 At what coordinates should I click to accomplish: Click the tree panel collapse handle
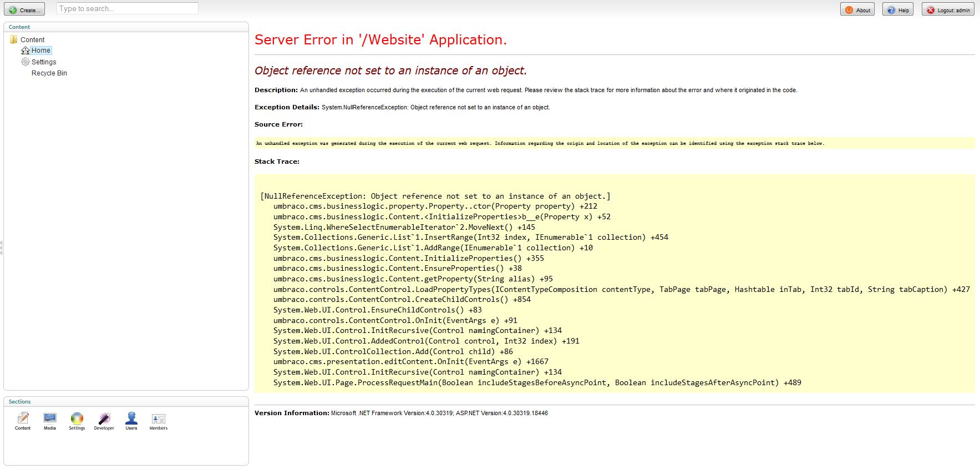point(2,248)
